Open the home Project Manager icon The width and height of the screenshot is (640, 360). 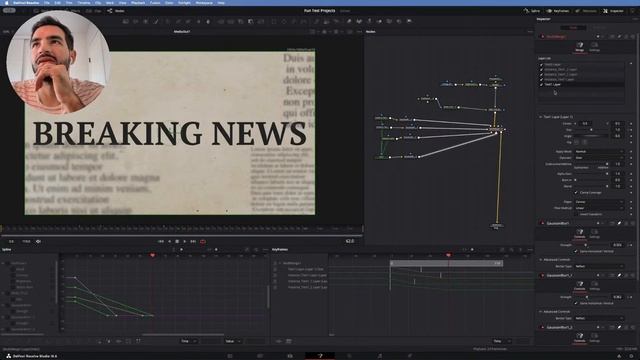[619, 356]
